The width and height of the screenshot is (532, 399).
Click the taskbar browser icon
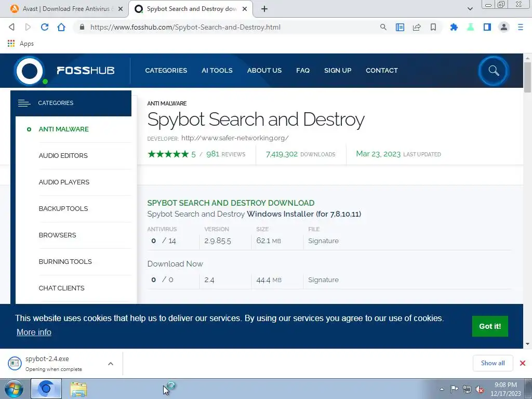click(x=46, y=389)
